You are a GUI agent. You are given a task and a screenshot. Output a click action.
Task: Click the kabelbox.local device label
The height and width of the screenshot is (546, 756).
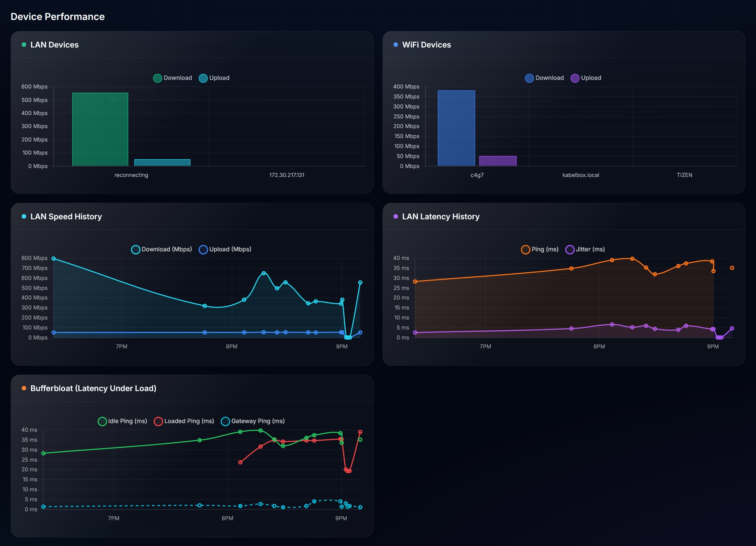[x=581, y=175]
